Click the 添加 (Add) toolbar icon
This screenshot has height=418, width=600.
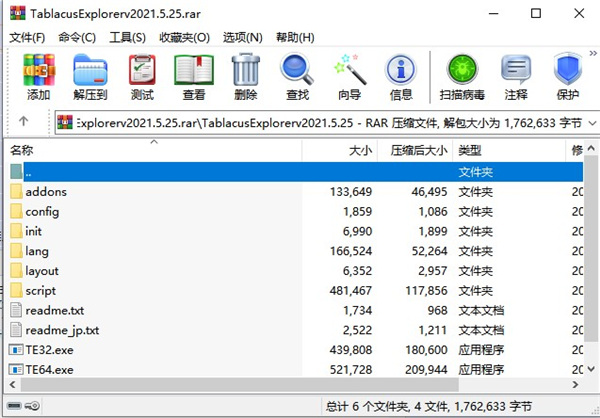point(39,78)
